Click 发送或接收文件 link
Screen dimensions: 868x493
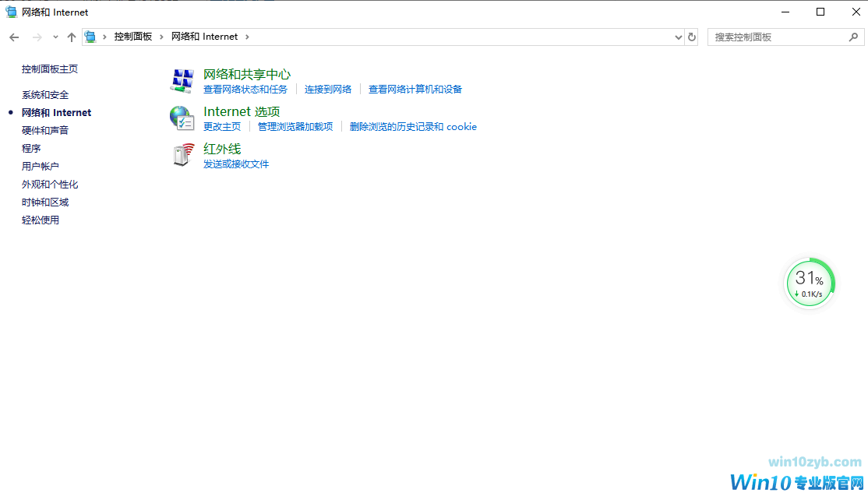click(x=236, y=164)
